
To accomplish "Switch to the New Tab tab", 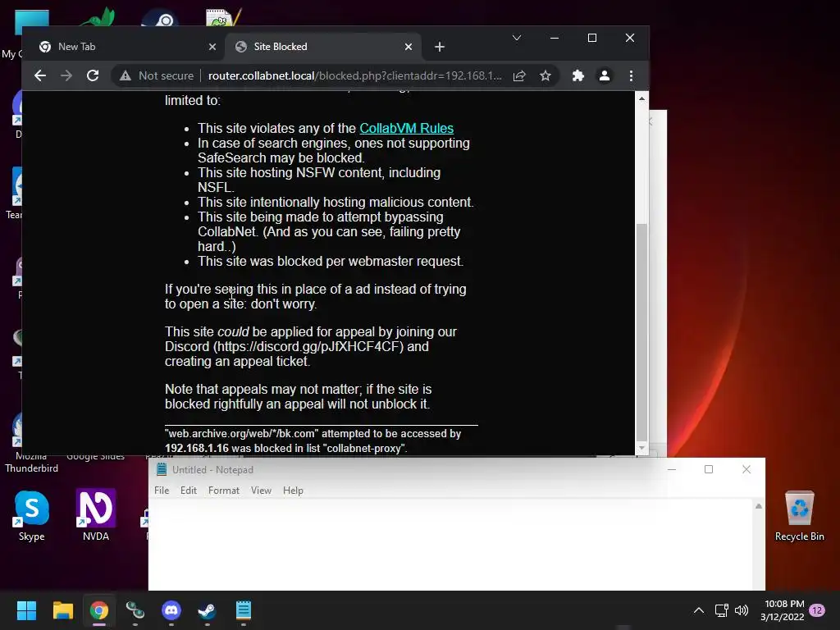I will pyautogui.click(x=126, y=47).
